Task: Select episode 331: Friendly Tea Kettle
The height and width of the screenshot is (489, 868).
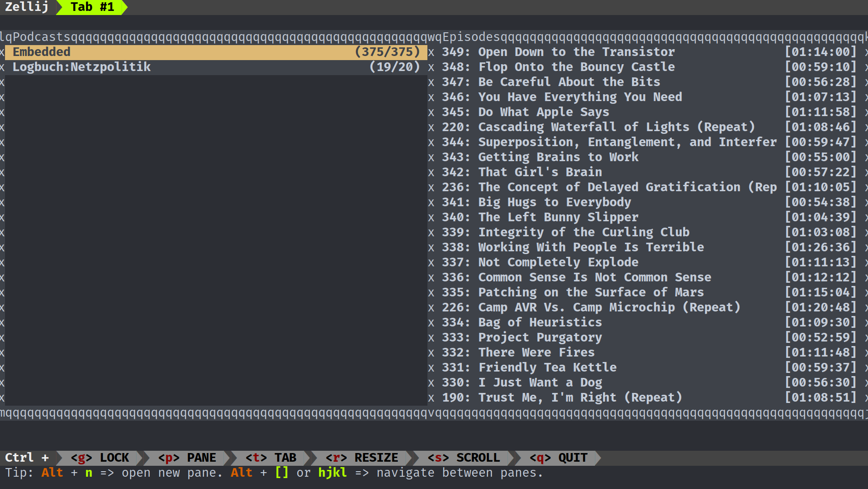Action: pyautogui.click(x=649, y=367)
